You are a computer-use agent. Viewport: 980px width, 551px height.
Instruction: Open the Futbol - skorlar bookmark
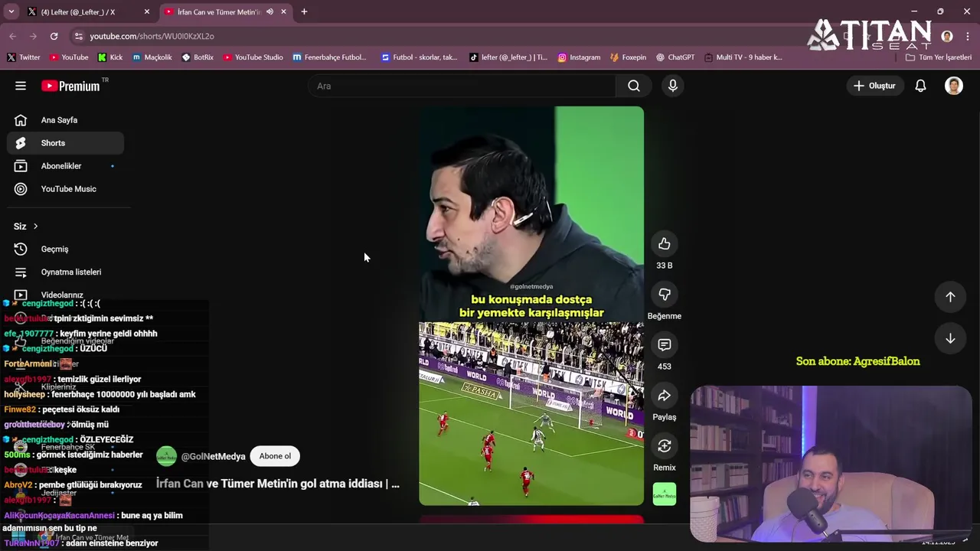pos(420,57)
